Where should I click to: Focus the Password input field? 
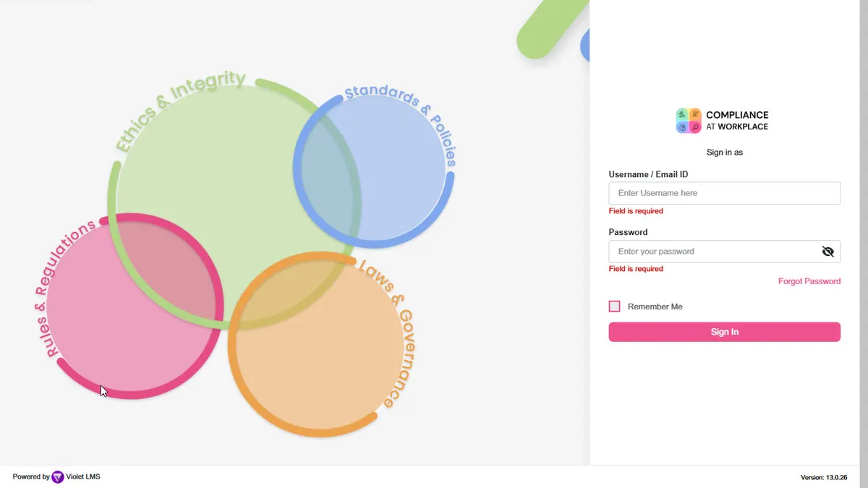[x=725, y=252]
